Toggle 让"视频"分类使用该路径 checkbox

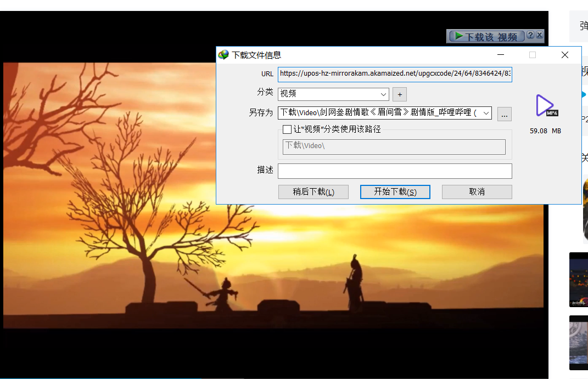pyautogui.click(x=287, y=129)
